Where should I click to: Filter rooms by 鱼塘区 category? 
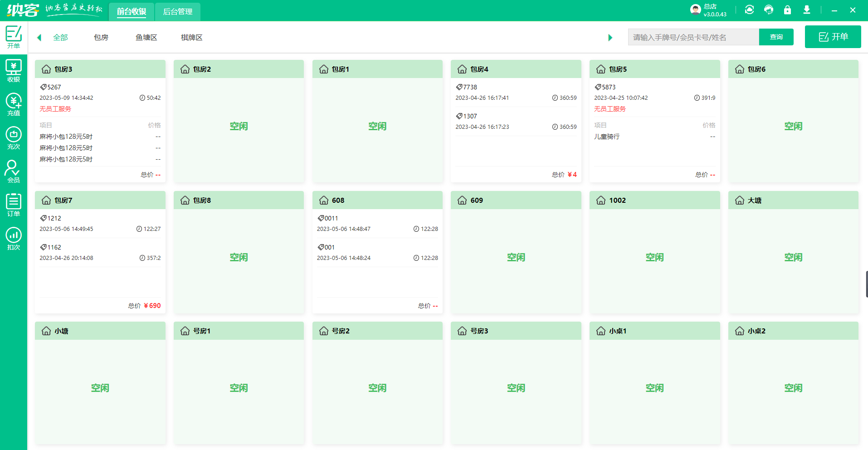(146, 38)
